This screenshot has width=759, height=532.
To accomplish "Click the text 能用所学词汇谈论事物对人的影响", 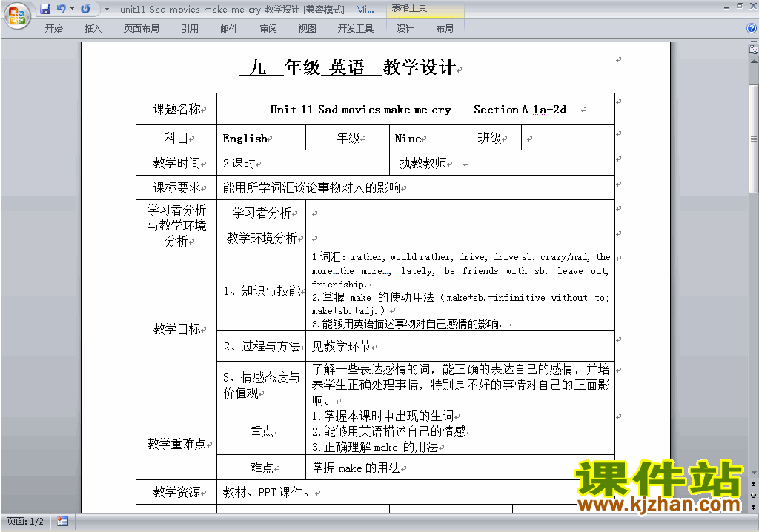I will pyautogui.click(x=312, y=187).
